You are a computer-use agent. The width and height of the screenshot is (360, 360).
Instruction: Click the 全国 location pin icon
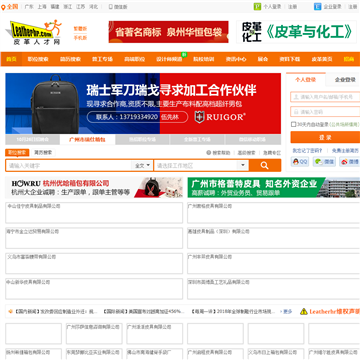(3, 7)
